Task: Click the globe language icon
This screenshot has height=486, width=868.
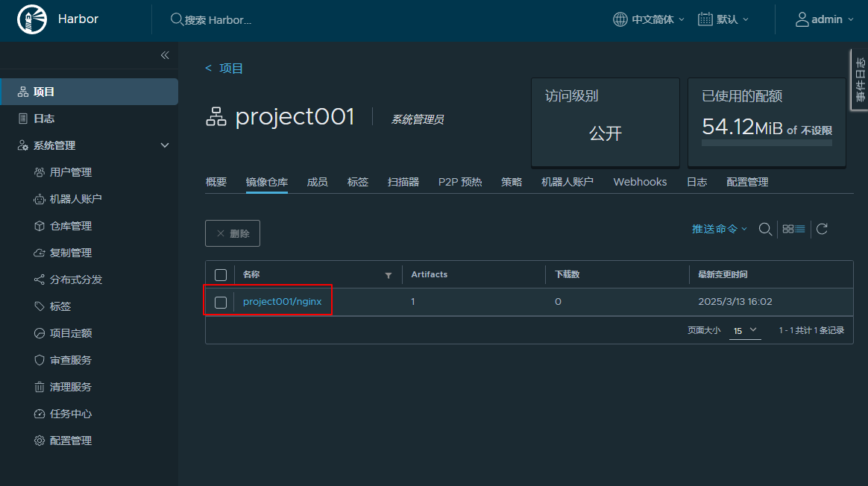Action: (620, 19)
